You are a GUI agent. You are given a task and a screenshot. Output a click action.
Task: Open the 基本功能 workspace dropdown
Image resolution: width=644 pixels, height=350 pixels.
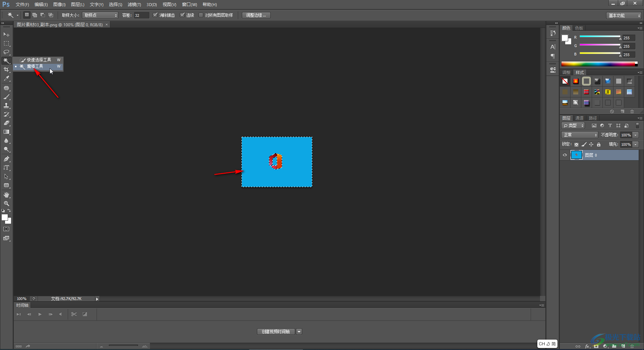point(624,15)
